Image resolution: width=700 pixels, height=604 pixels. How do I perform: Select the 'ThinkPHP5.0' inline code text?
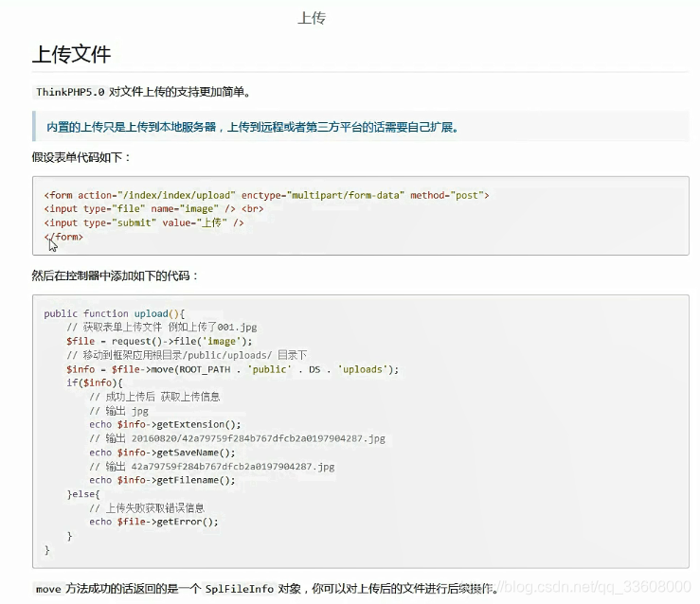click(x=70, y=92)
